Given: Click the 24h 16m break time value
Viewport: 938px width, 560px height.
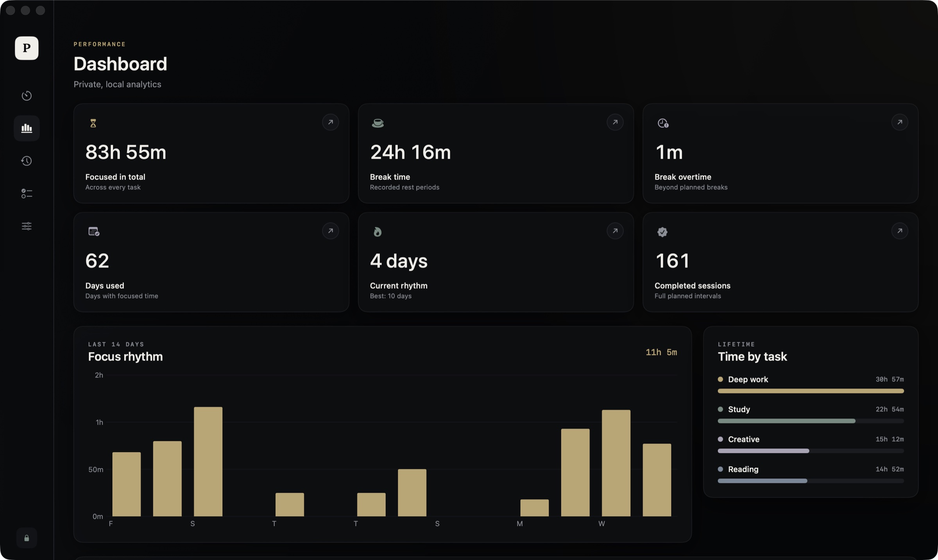Looking at the screenshot, I should click(410, 152).
